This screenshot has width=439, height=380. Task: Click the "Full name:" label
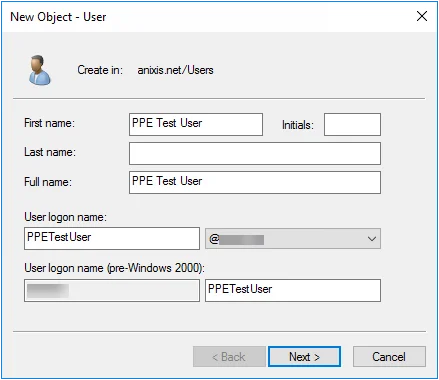click(x=48, y=182)
